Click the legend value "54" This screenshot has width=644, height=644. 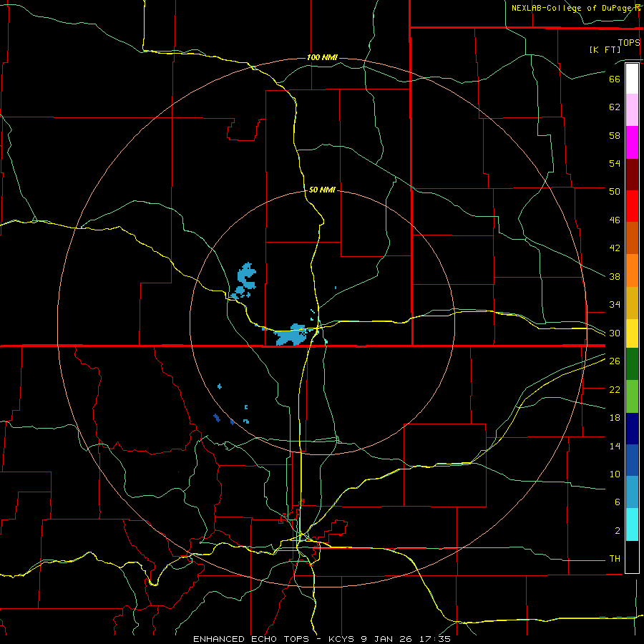(x=615, y=163)
